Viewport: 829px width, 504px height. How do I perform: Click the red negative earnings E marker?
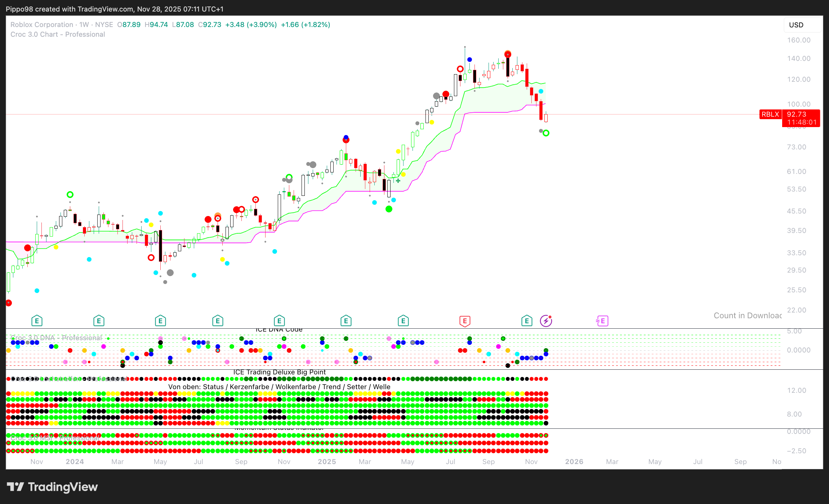click(465, 321)
